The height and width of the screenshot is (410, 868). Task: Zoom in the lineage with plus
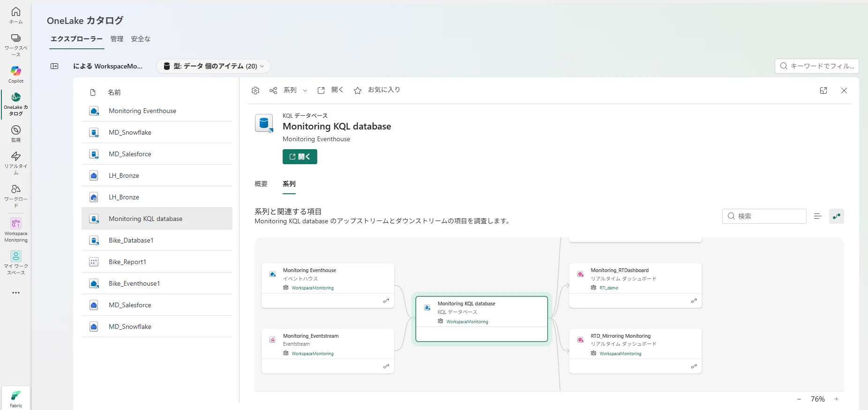(x=836, y=399)
